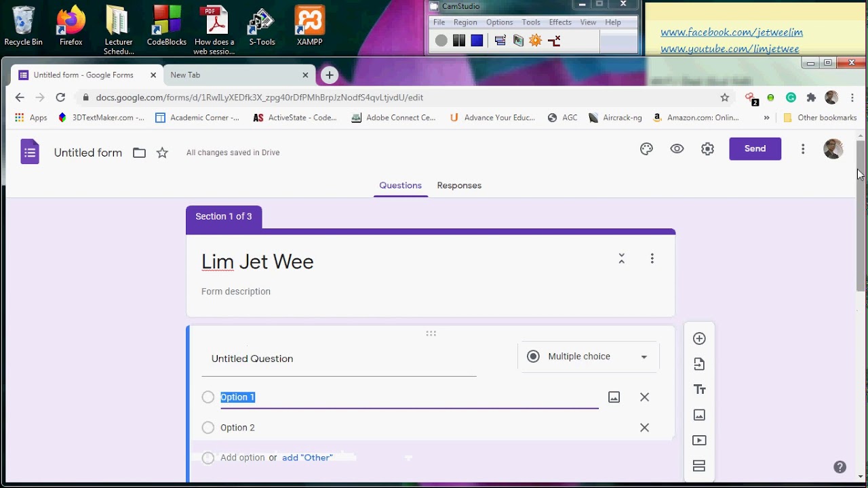This screenshot has height=488, width=868.
Task: Add title and description icon
Action: (x=699, y=390)
